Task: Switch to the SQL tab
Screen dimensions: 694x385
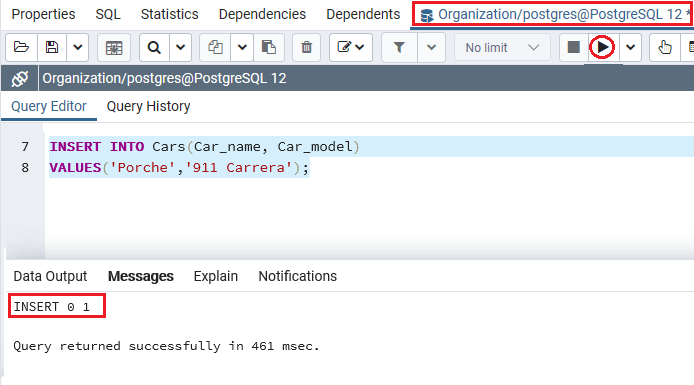Action: tap(108, 14)
